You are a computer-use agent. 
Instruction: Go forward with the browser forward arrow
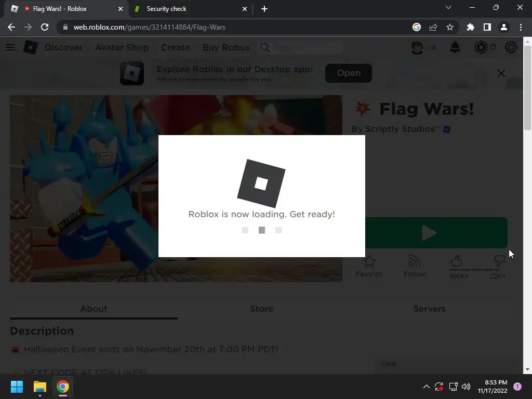(28, 27)
